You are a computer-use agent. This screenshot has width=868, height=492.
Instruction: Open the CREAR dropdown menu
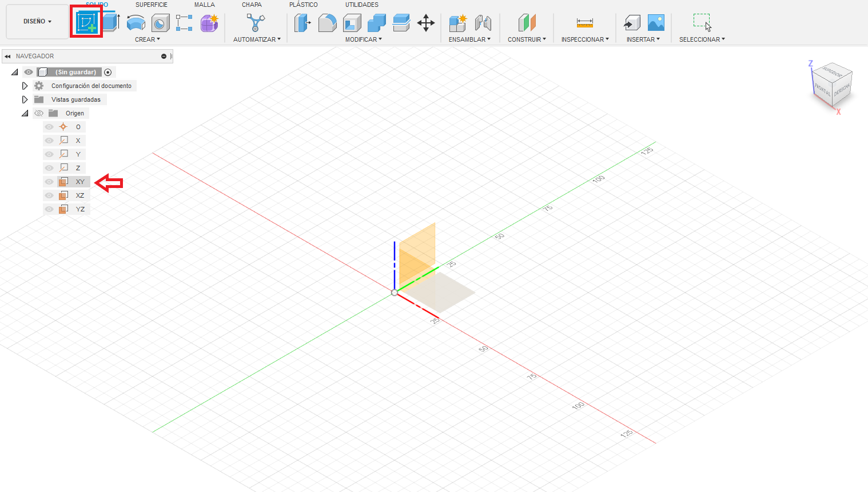click(x=148, y=39)
